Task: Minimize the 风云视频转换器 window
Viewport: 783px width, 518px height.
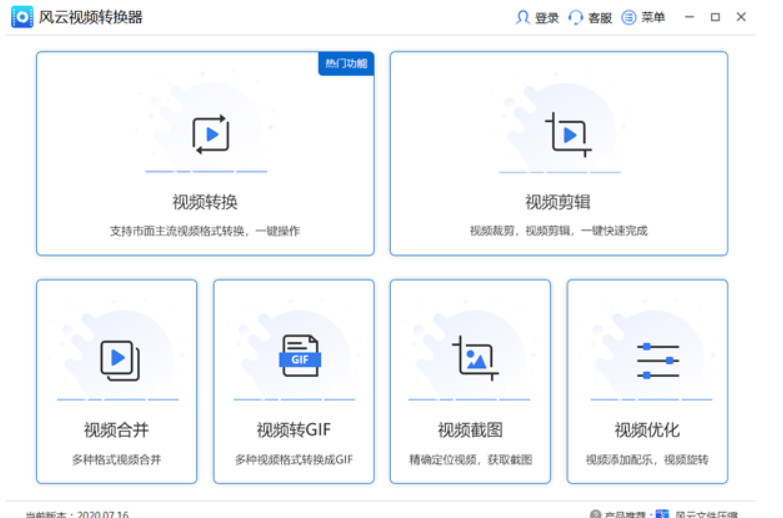Action: click(x=690, y=17)
